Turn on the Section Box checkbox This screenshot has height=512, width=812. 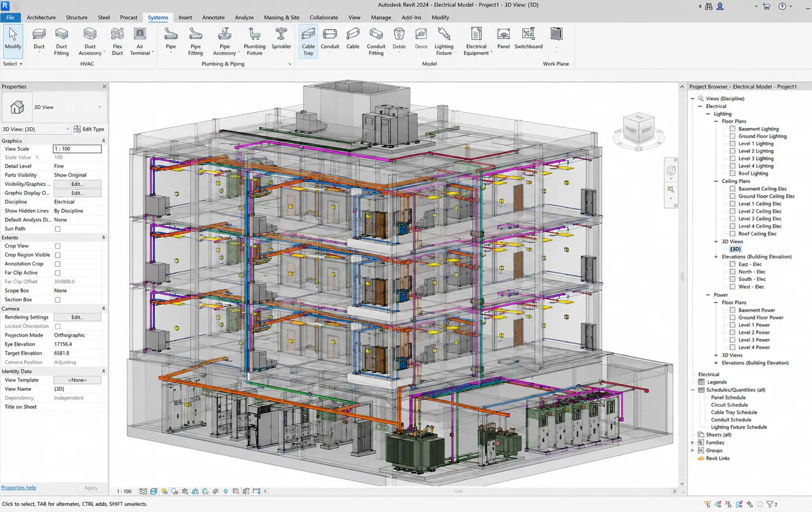pyautogui.click(x=57, y=300)
